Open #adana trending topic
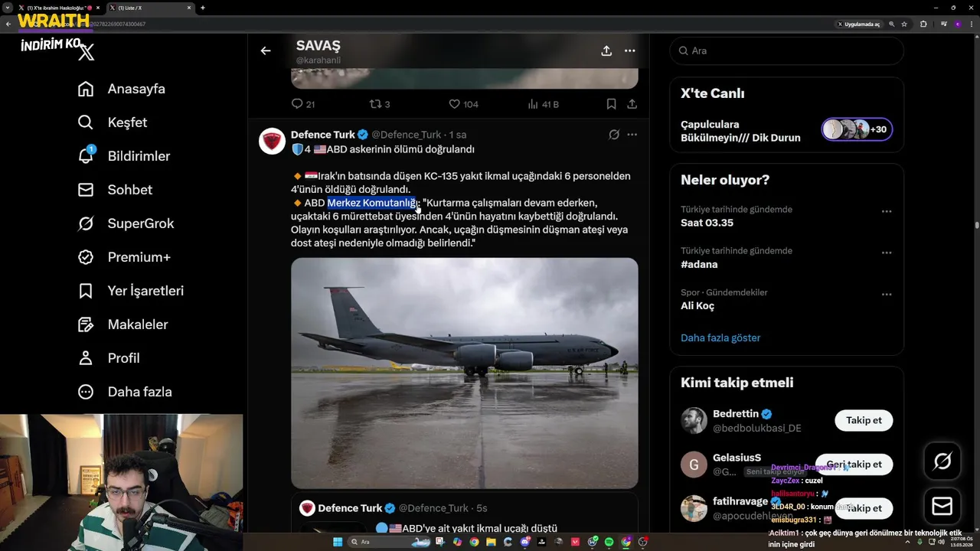Image resolution: width=980 pixels, height=551 pixels. (699, 264)
